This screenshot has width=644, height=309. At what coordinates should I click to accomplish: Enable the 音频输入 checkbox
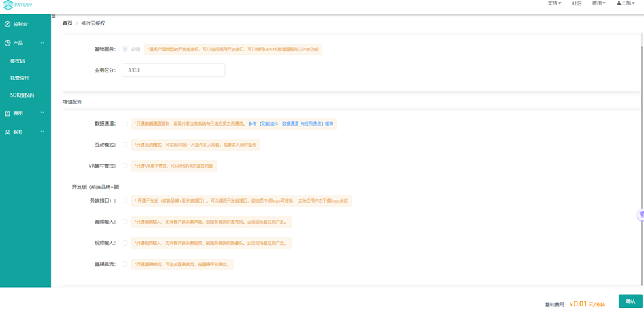click(x=125, y=222)
